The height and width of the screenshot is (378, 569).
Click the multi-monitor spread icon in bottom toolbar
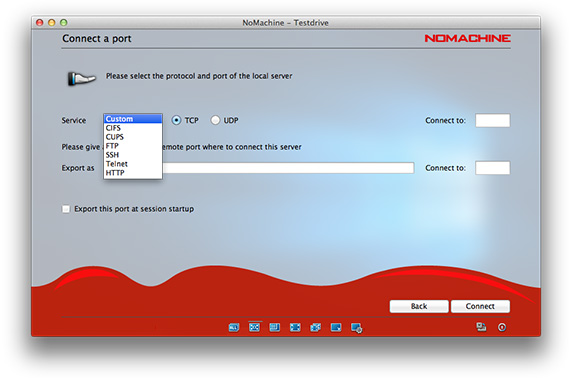[315, 328]
